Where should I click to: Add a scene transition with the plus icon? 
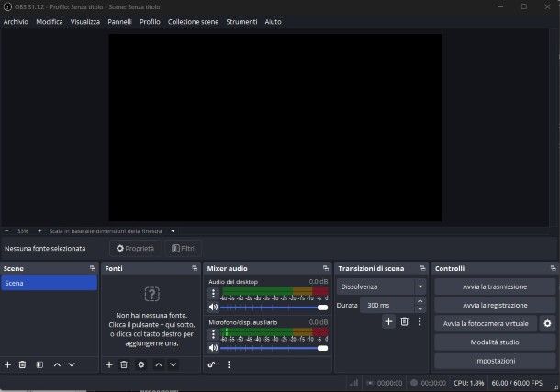click(x=388, y=321)
